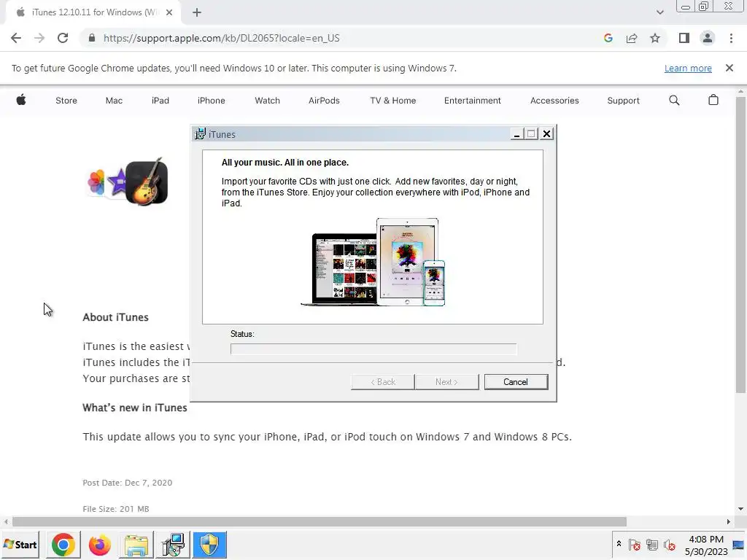
Task: Click the What's new in iTunes heading
Action: (x=135, y=408)
